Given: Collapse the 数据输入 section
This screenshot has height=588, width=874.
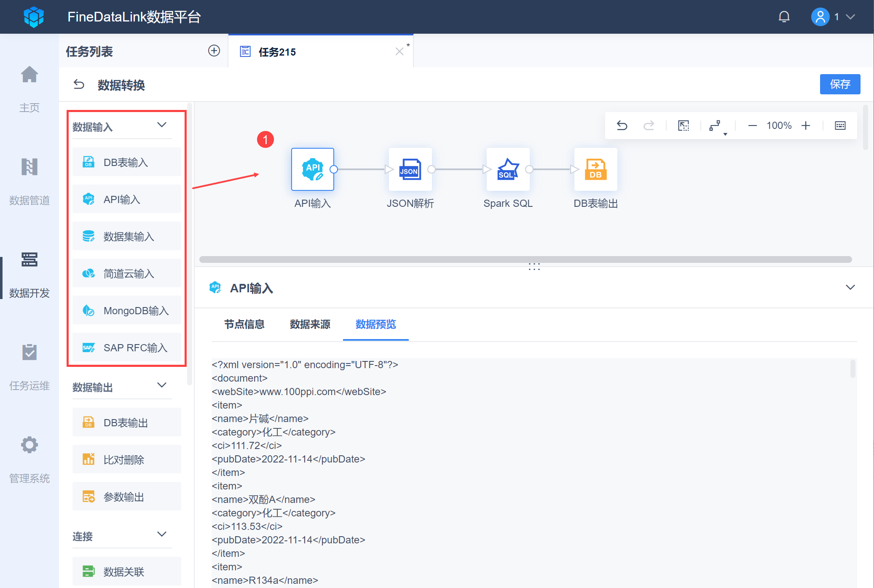Looking at the screenshot, I should pyautogui.click(x=162, y=125).
